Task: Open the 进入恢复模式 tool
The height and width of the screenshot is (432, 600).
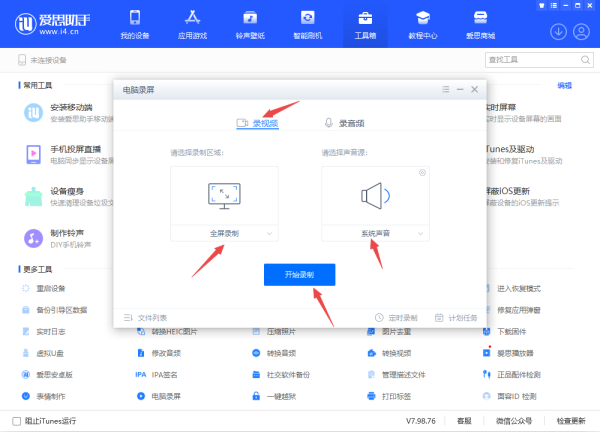Action: coord(514,289)
